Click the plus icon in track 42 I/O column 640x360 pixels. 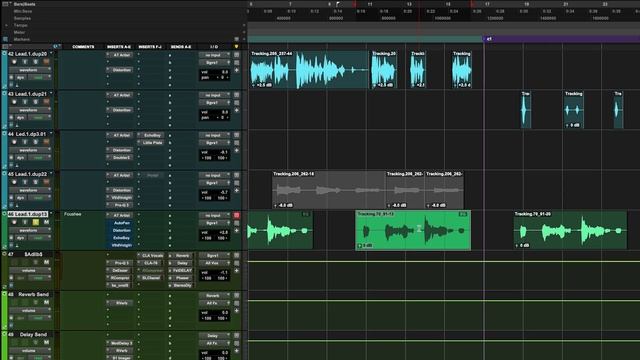pos(236,70)
